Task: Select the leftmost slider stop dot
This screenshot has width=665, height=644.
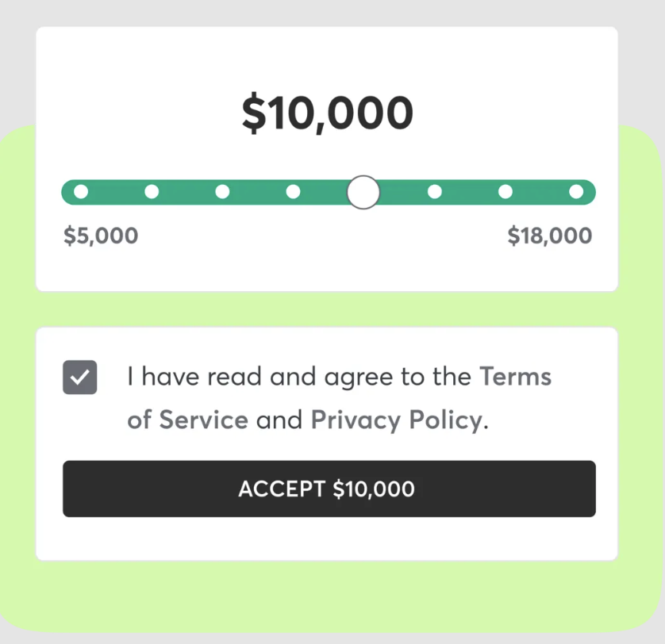Action: click(80, 192)
